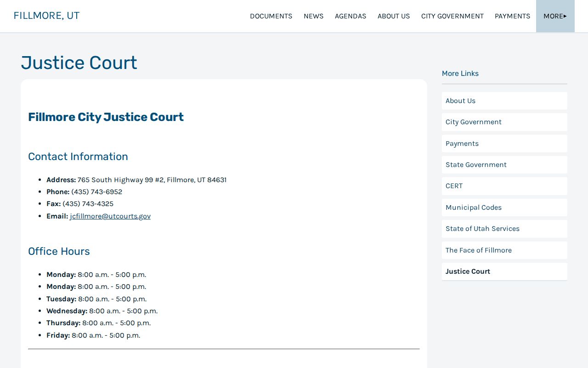Open About Us in More Links sidebar
Viewport: 588px width, 368px height.
(504, 101)
